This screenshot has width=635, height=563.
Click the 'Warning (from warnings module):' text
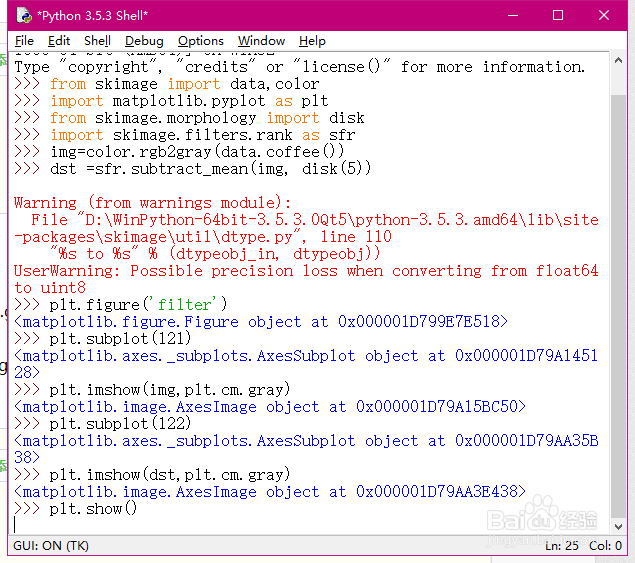(x=152, y=203)
